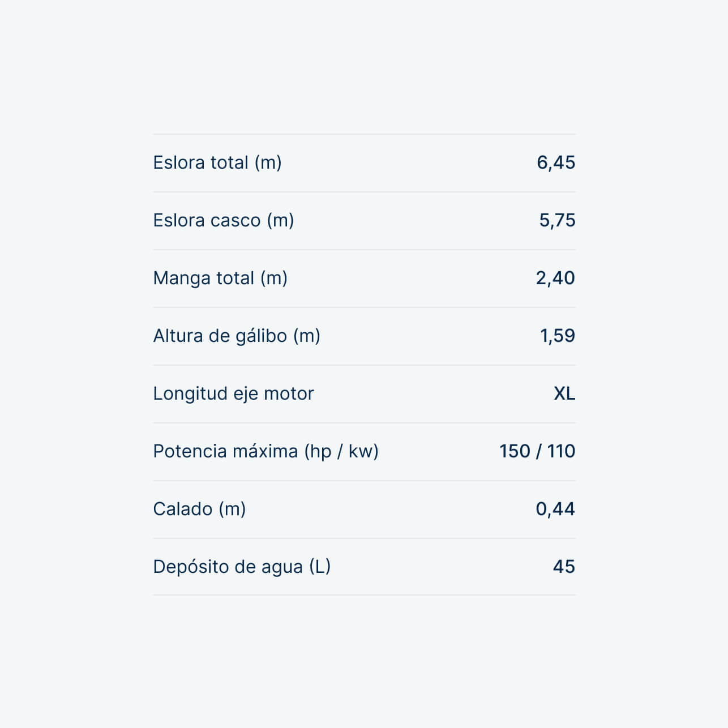This screenshot has height=728, width=728.
Task: Select the "150 / 110" power value
Action: pyautogui.click(x=537, y=451)
